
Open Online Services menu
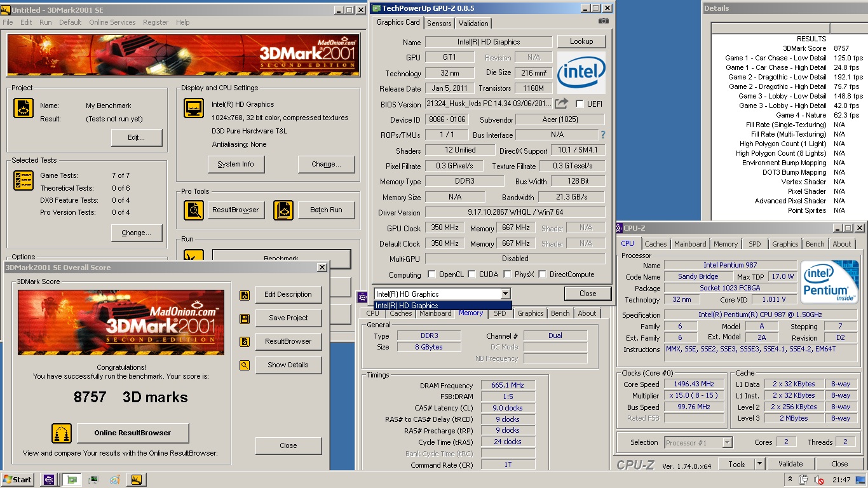(x=112, y=22)
